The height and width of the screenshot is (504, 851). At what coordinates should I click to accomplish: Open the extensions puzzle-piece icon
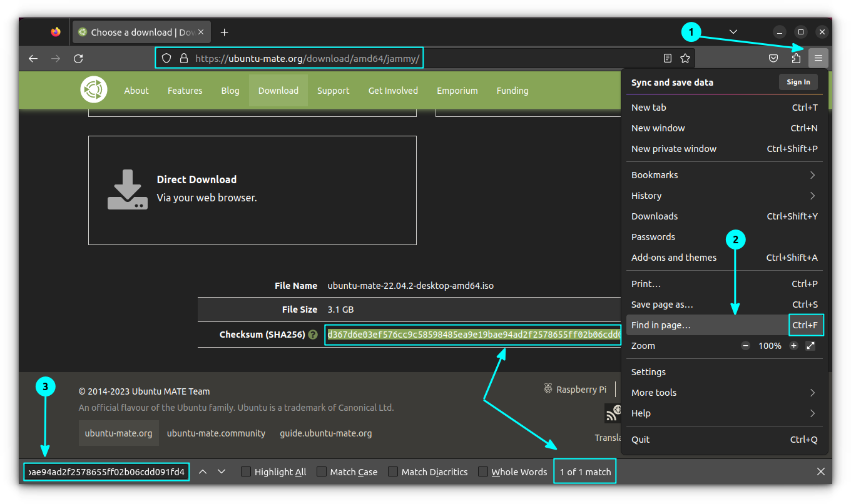(795, 58)
